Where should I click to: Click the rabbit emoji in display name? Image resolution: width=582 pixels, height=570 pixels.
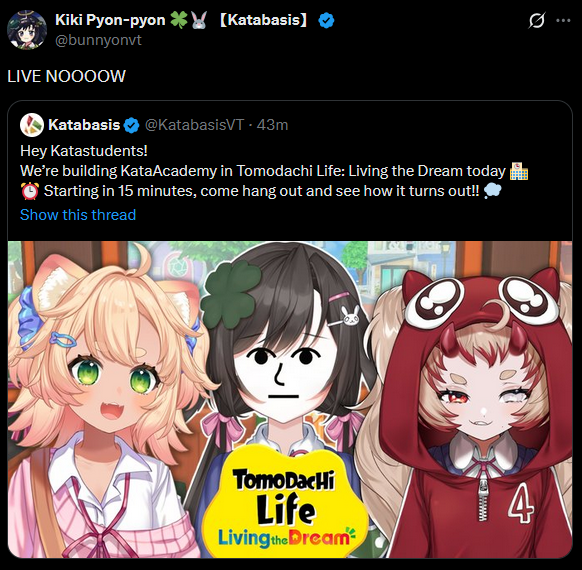199,20
